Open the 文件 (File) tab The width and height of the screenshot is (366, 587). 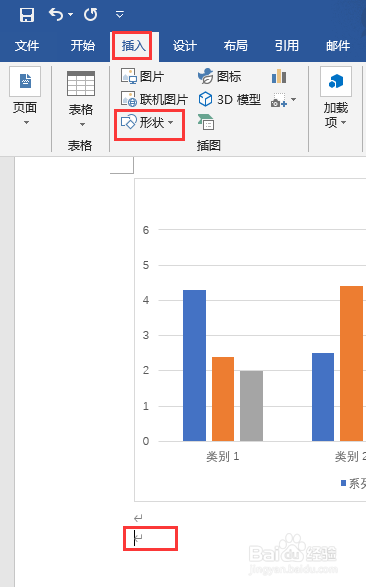click(x=27, y=46)
